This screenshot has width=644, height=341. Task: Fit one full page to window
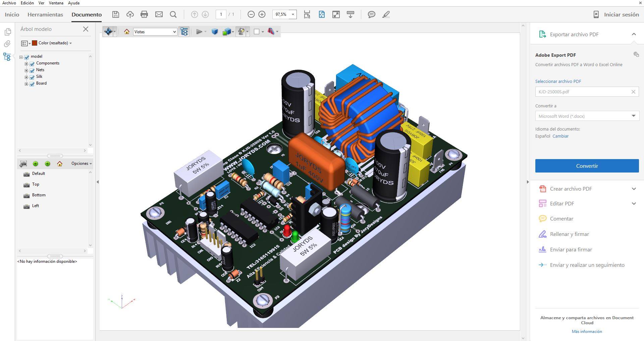pyautogui.click(x=322, y=14)
